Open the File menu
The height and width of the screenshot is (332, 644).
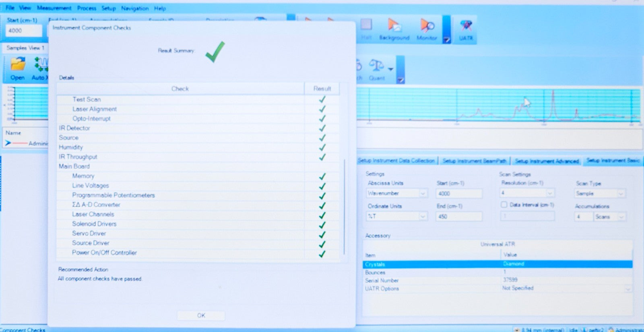click(x=10, y=8)
